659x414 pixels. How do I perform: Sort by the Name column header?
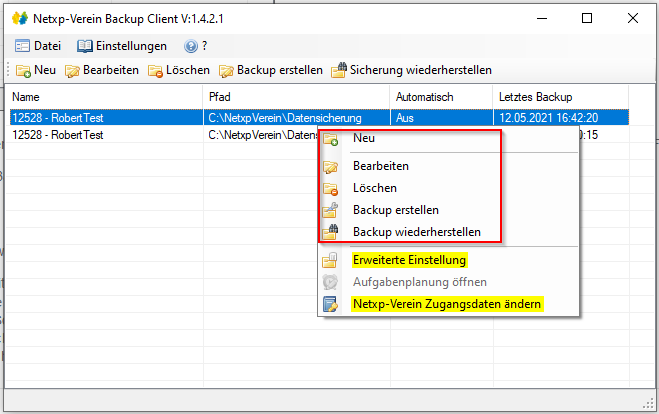[x=106, y=97]
